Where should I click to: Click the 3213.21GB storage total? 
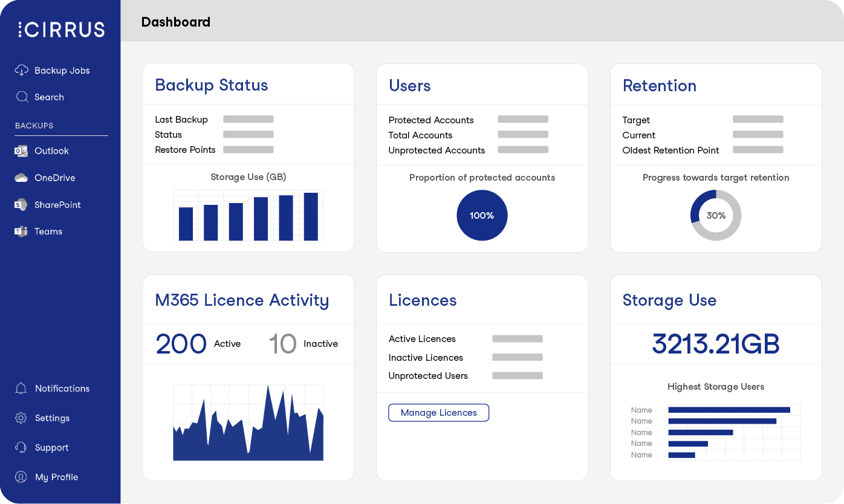tap(716, 344)
